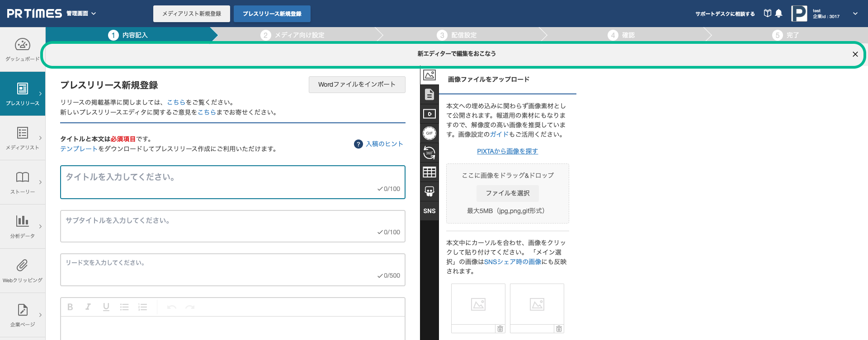Click Wordファイルをインポート button
868x340 pixels.
point(357,84)
